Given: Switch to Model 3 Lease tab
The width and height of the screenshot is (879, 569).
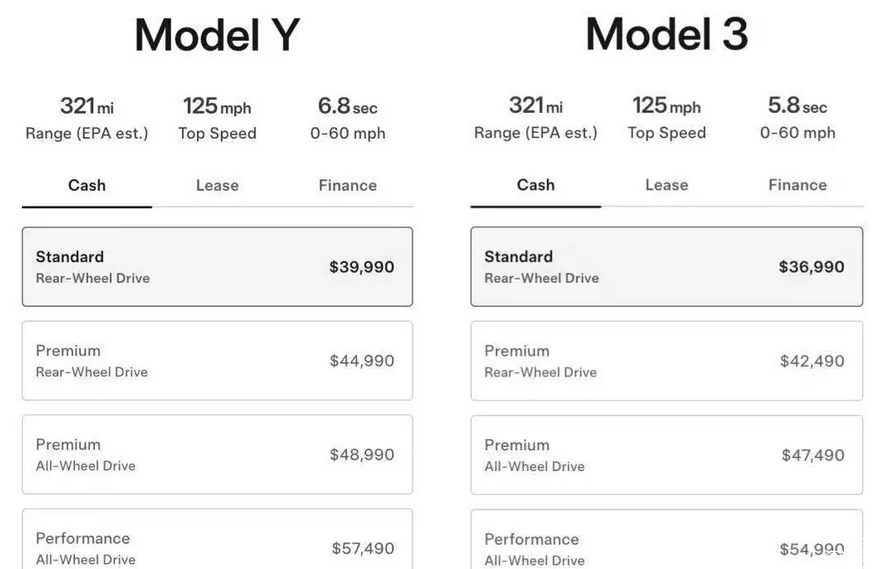Looking at the screenshot, I should pyautogui.click(x=666, y=185).
